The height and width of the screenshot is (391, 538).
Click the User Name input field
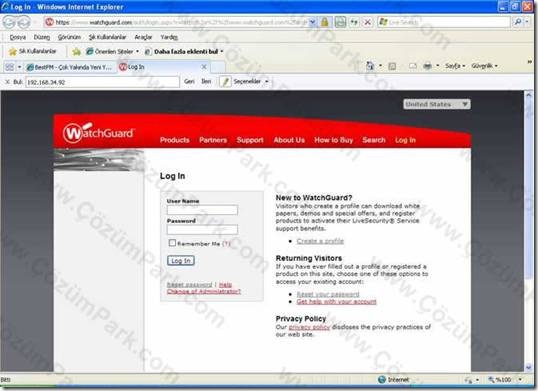pyautogui.click(x=202, y=210)
